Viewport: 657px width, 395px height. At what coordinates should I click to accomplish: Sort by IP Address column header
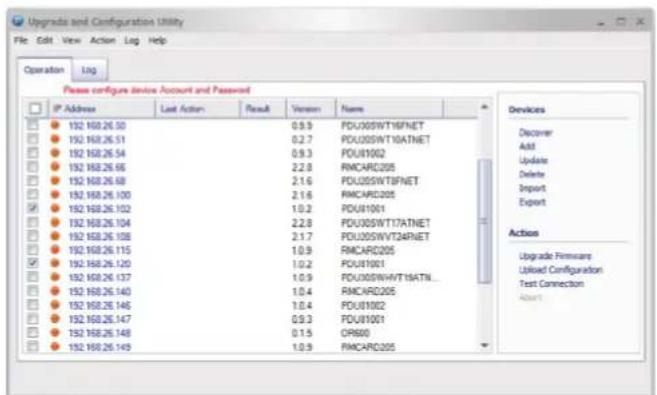103,109
